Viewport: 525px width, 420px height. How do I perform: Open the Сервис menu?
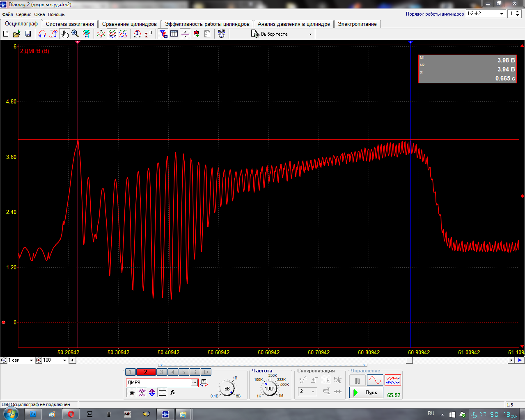[x=23, y=14]
